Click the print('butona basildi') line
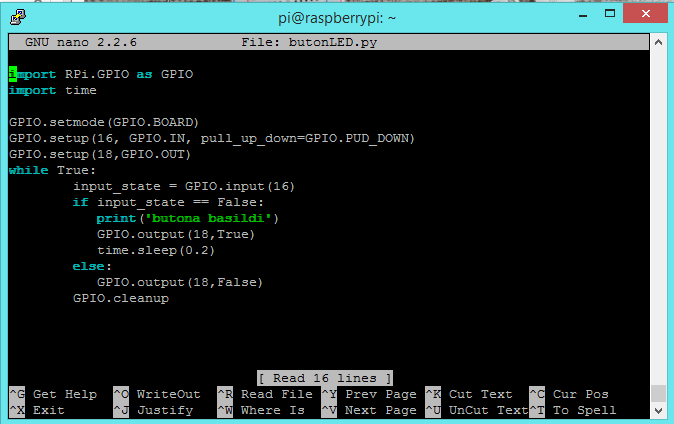 (188, 218)
